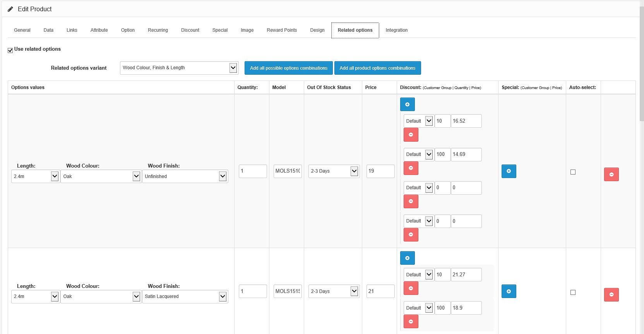Enable Auto-select for the Unfinished row

click(x=573, y=172)
